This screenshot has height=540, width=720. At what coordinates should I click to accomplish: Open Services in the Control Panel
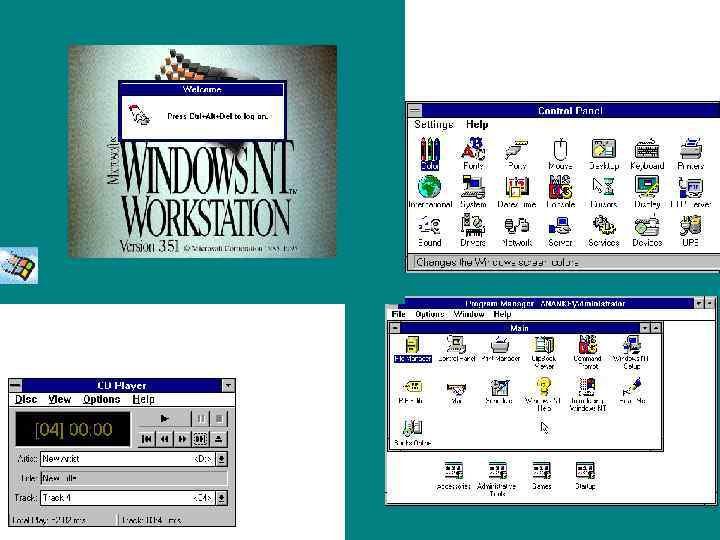604,231
